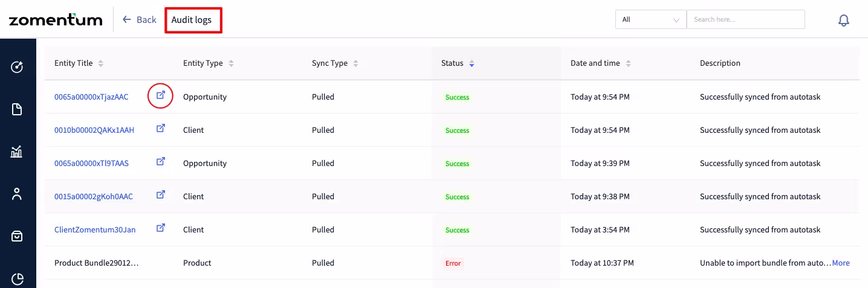Click Product entity type cell
The image size is (868, 288).
tap(197, 263)
